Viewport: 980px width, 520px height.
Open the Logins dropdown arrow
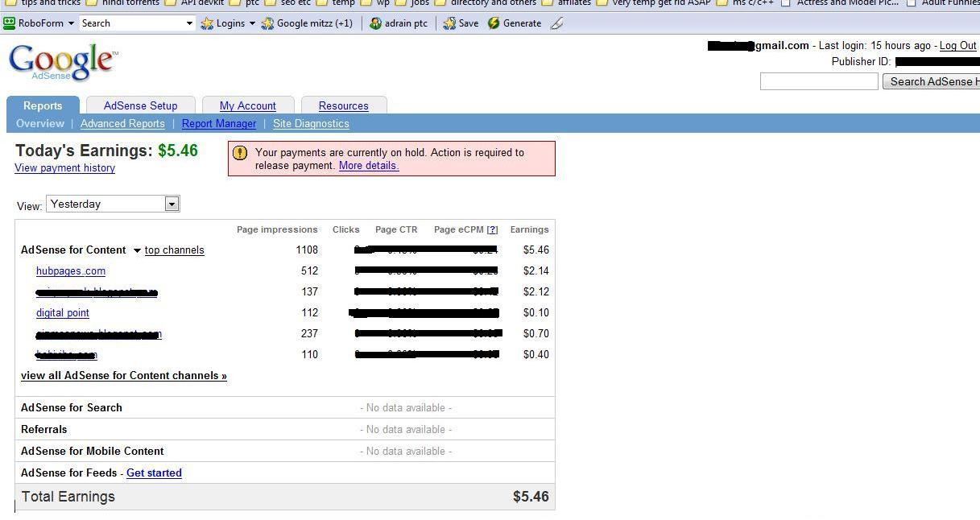tap(252, 23)
